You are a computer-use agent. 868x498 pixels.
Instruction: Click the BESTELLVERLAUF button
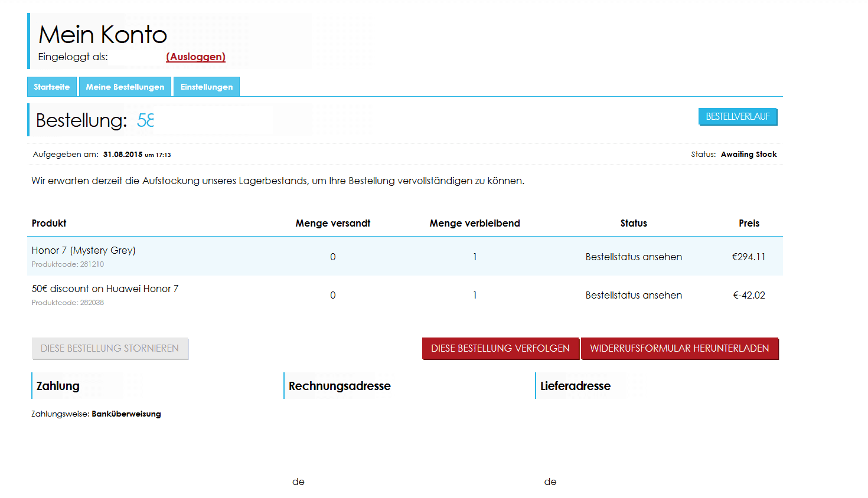pos(738,117)
